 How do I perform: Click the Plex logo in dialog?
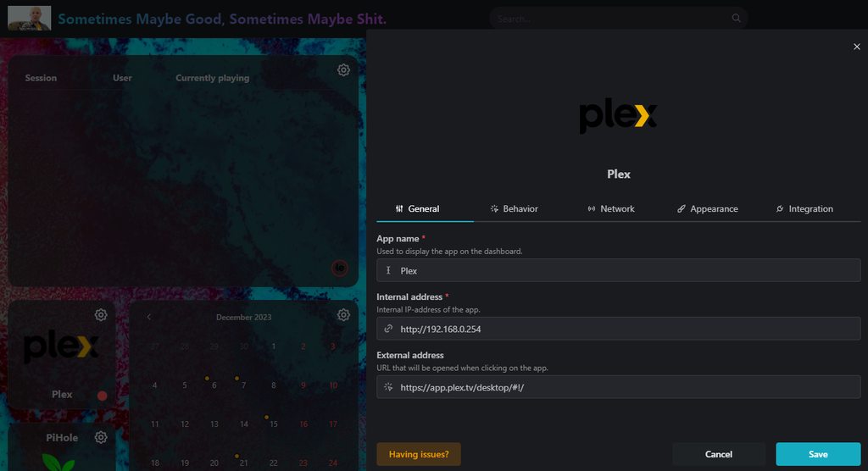pyautogui.click(x=618, y=117)
